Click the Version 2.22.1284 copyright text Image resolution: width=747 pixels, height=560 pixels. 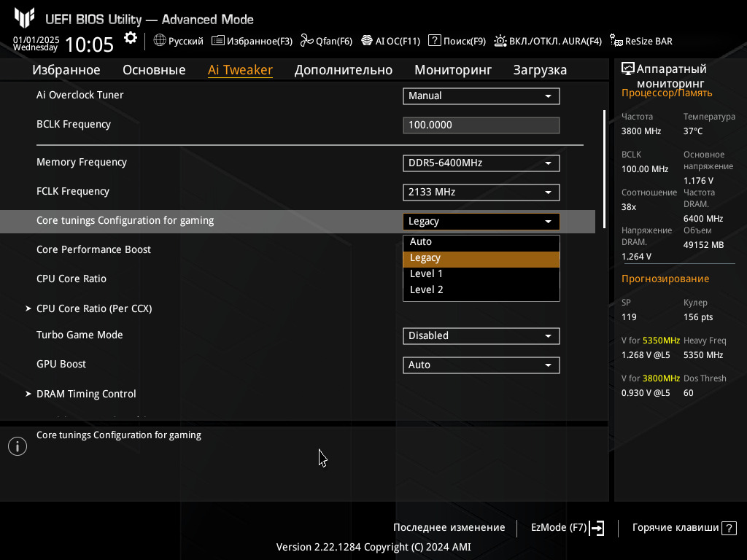pos(373,547)
